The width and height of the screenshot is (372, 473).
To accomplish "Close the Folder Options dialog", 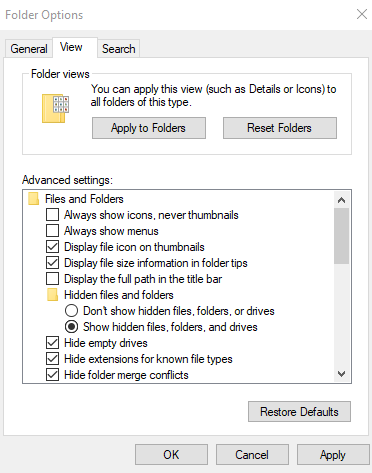I will (x=362, y=14).
